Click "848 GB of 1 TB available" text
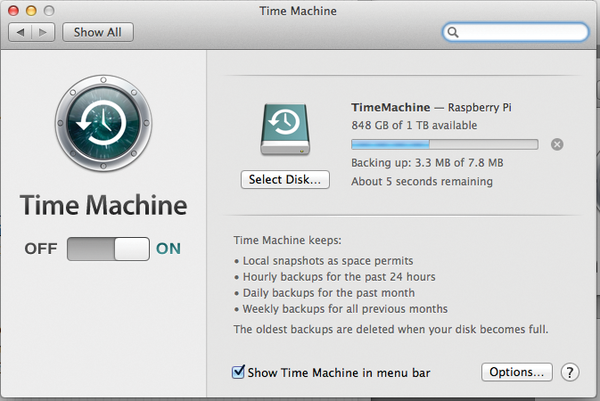Screen dimensions: 600x401 (414, 125)
